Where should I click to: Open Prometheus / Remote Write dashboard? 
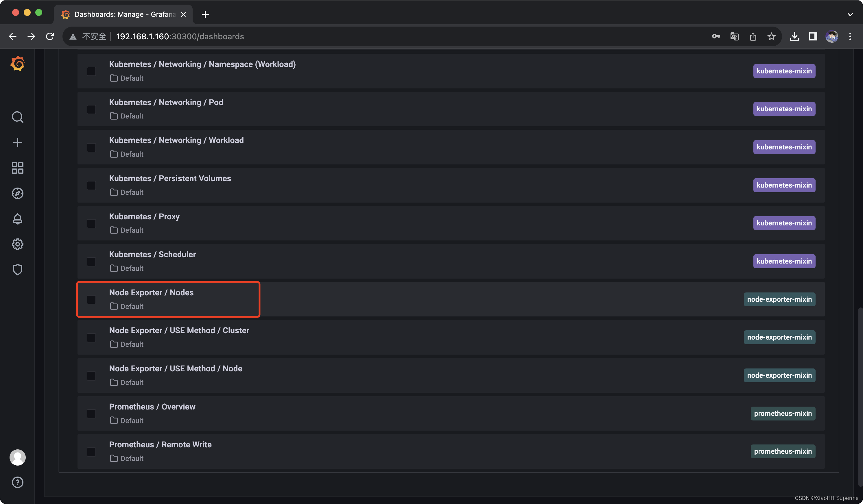[x=160, y=444]
